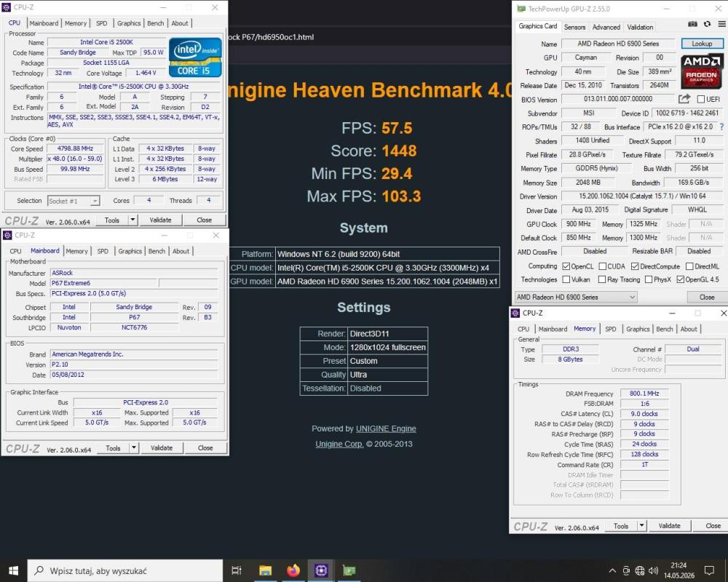The width and height of the screenshot is (728, 582).
Task: Click the Mainboard CPU-Z window title icon
Action: point(7,235)
